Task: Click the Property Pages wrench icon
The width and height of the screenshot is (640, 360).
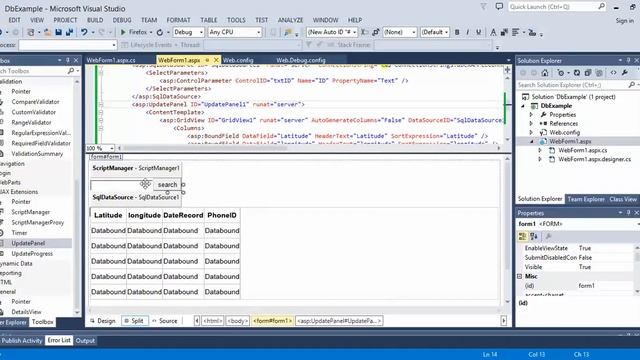Action: point(548,236)
